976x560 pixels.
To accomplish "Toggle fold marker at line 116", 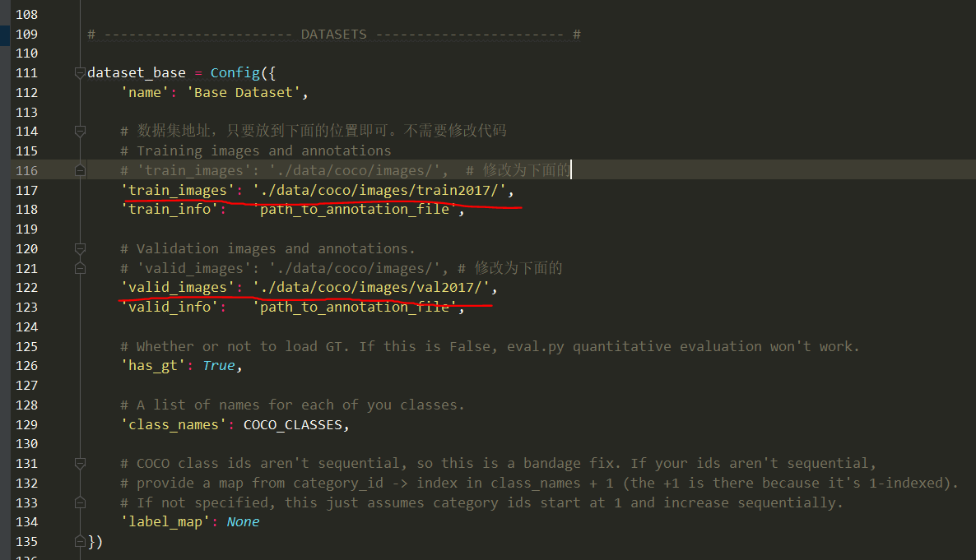I will [x=80, y=170].
